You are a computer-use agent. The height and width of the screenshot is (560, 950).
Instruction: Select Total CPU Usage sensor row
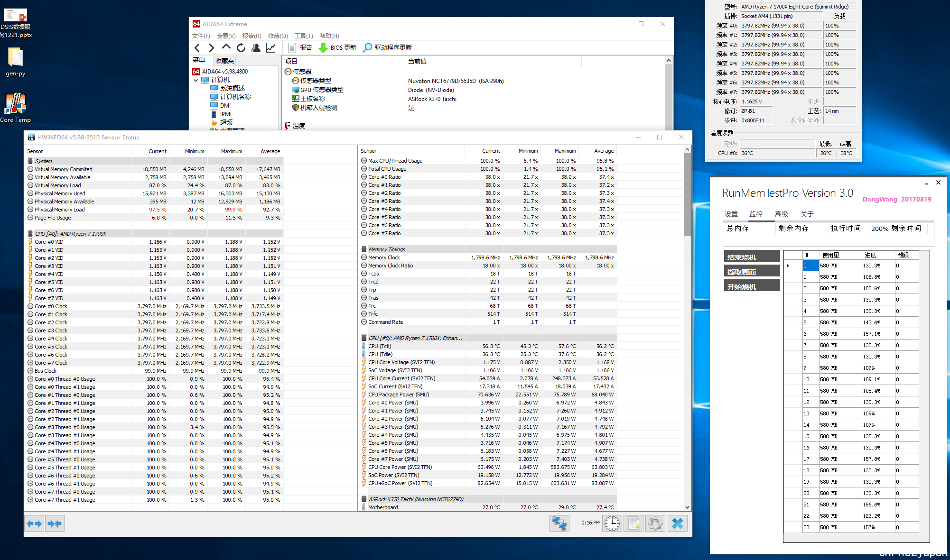488,169
